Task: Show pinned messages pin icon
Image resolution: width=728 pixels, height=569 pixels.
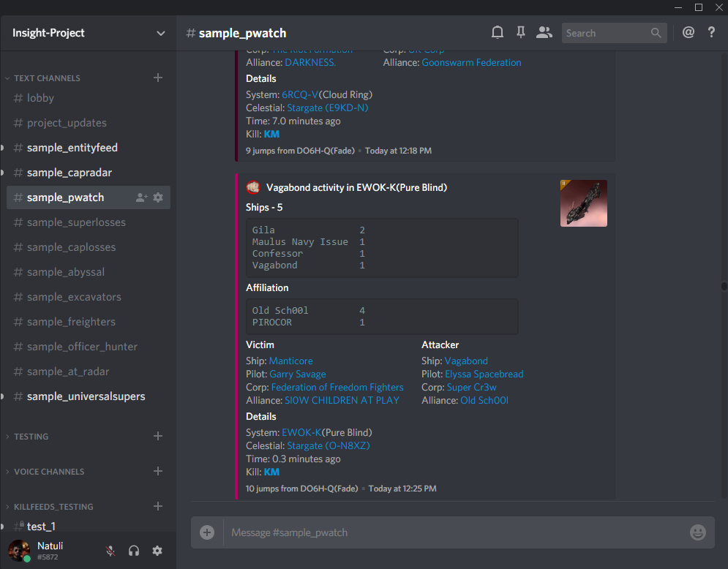Action: click(x=521, y=32)
